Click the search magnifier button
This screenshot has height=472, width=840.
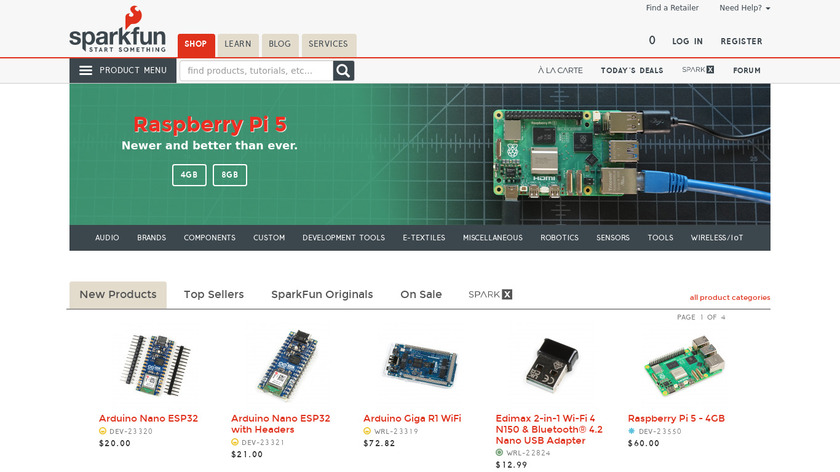point(343,71)
